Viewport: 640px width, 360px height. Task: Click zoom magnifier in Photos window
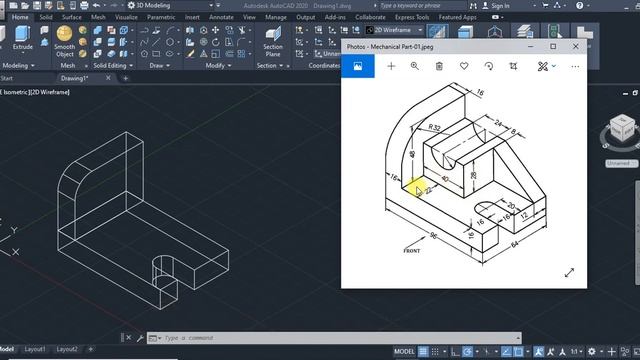point(415,66)
